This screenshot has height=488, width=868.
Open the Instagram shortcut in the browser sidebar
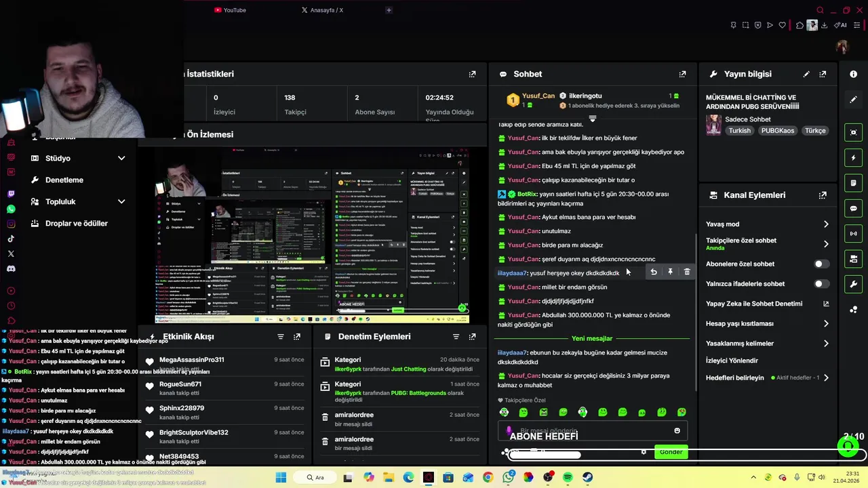(11, 224)
